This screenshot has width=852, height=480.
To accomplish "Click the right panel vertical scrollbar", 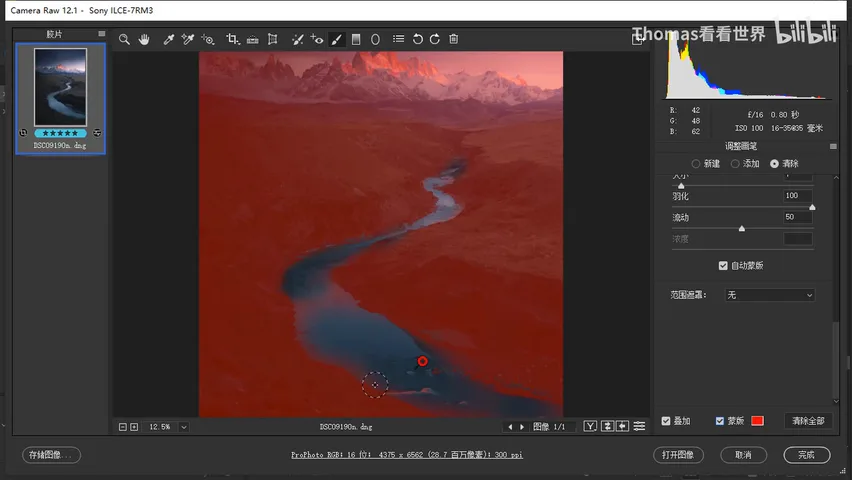I will pos(836,361).
